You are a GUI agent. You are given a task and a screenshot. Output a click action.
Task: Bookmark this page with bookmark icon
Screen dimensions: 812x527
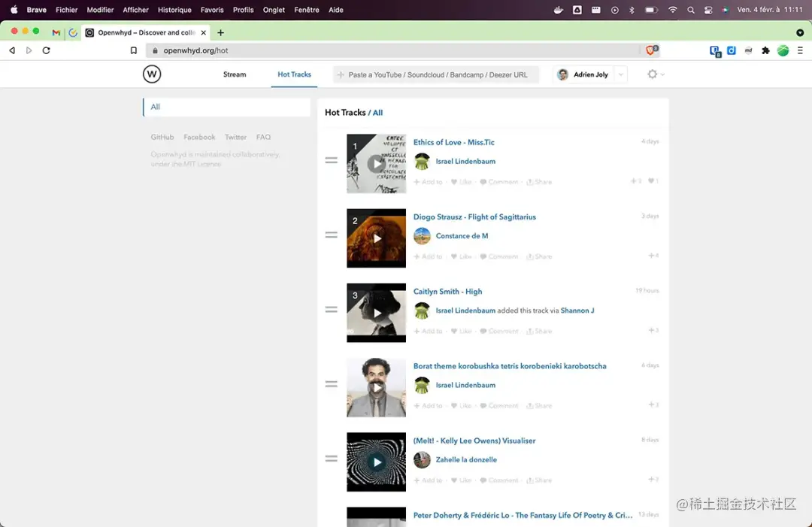point(134,50)
